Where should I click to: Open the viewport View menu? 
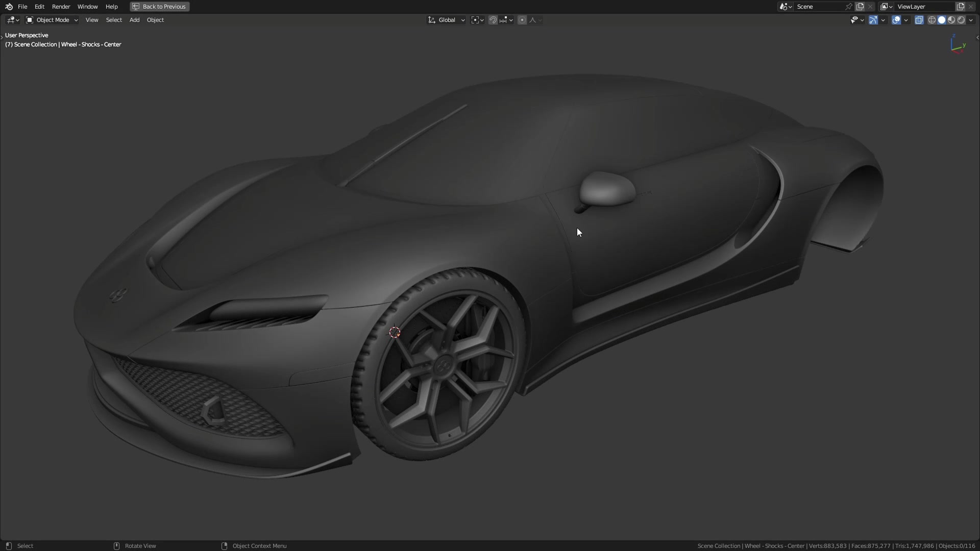click(x=92, y=20)
